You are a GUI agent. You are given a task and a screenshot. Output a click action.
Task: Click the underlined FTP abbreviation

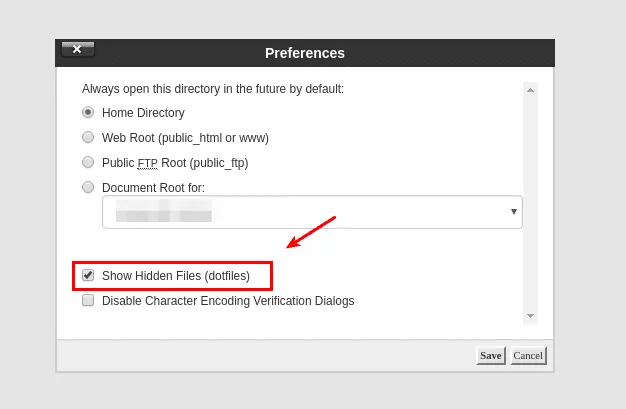coord(147,163)
